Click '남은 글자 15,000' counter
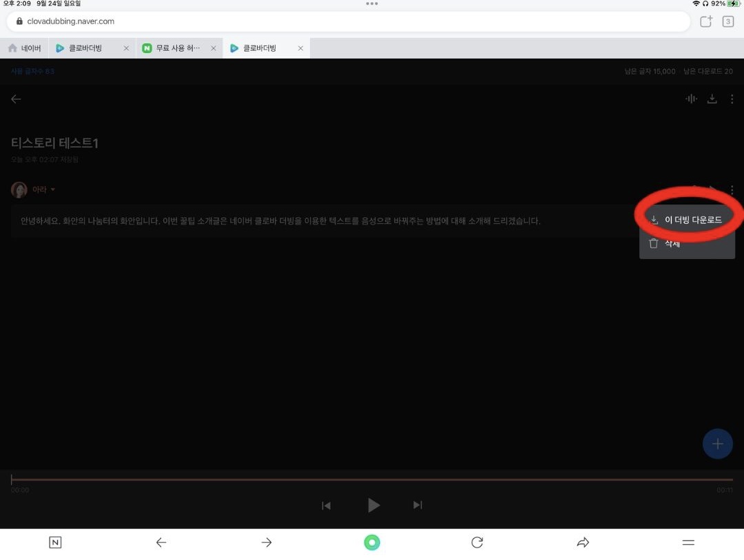The height and width of the screenshot is (560, 744). [650, 71]
